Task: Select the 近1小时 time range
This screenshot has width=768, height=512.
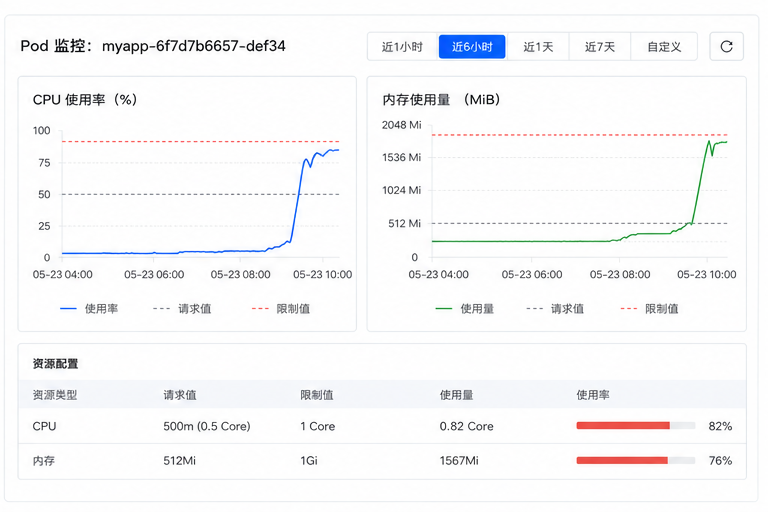Action: (x=402, y=47)
